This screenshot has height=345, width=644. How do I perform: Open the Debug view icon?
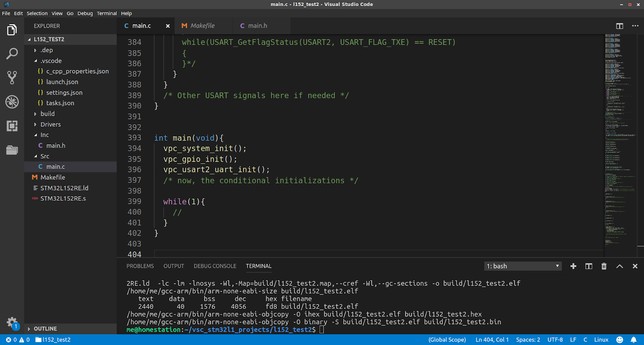[x=12, y=102]
